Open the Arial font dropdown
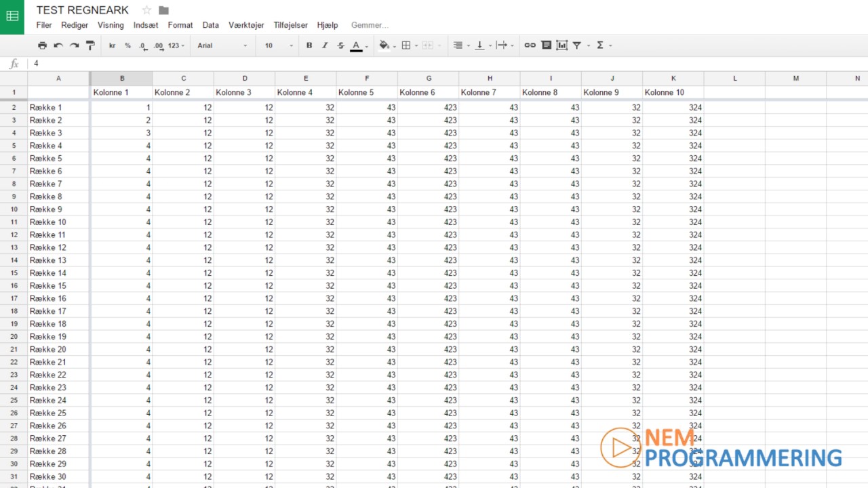868x488 pixels. point(222,45)
